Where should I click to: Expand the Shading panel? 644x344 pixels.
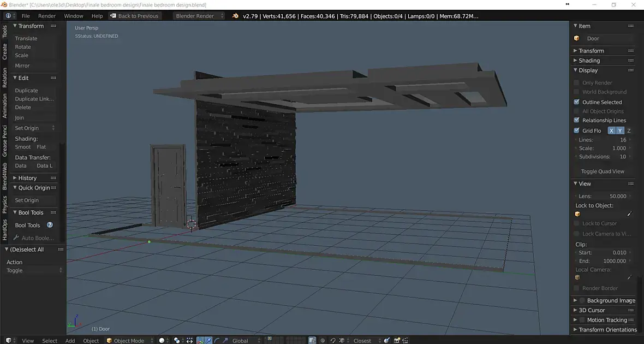click(589, 61)
